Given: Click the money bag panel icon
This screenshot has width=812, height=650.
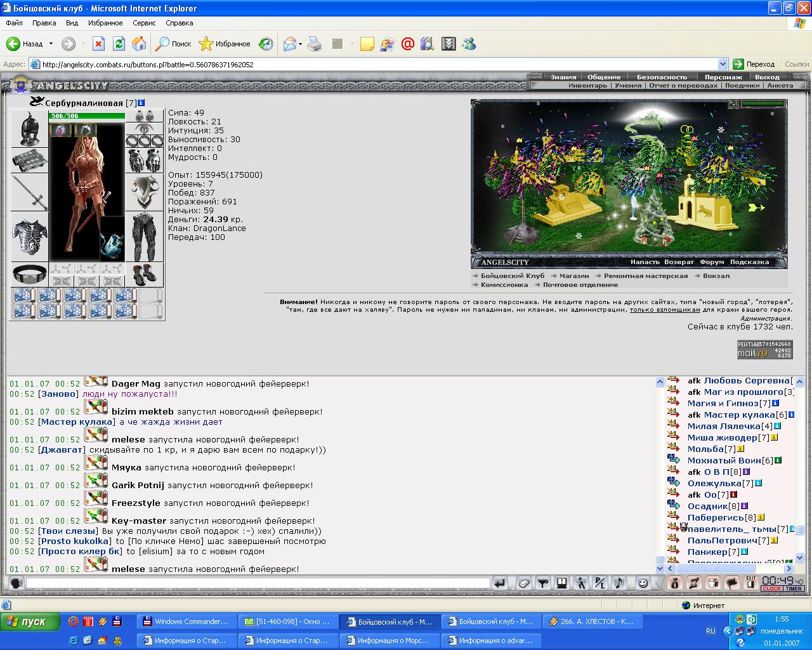Looking at the screenshot, I should click(x=675, y=583).
